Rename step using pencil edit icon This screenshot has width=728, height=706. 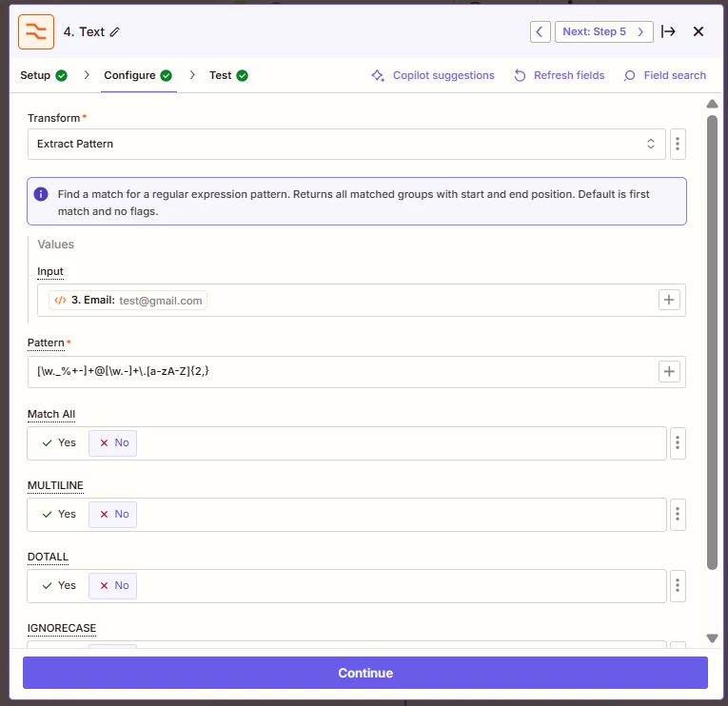(115, 31)
